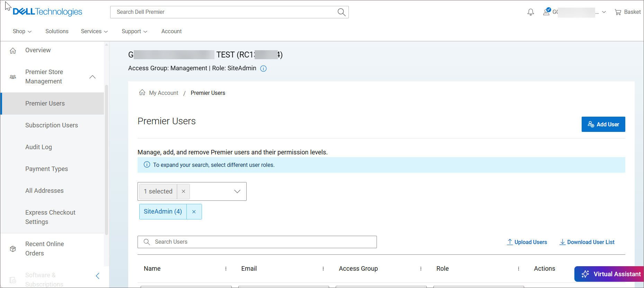Collapse the sidebar with the left chevron
This screenshot has width=644, height=288.
[97, 276]
